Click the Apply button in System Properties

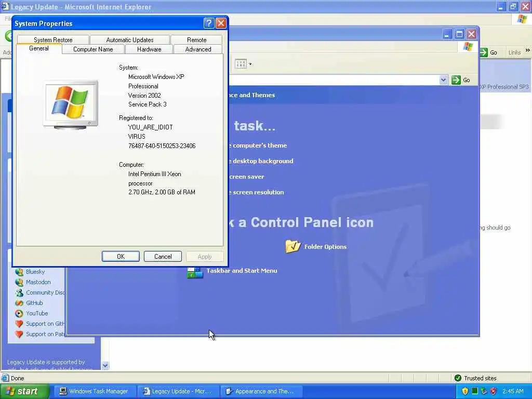[205, 257]
